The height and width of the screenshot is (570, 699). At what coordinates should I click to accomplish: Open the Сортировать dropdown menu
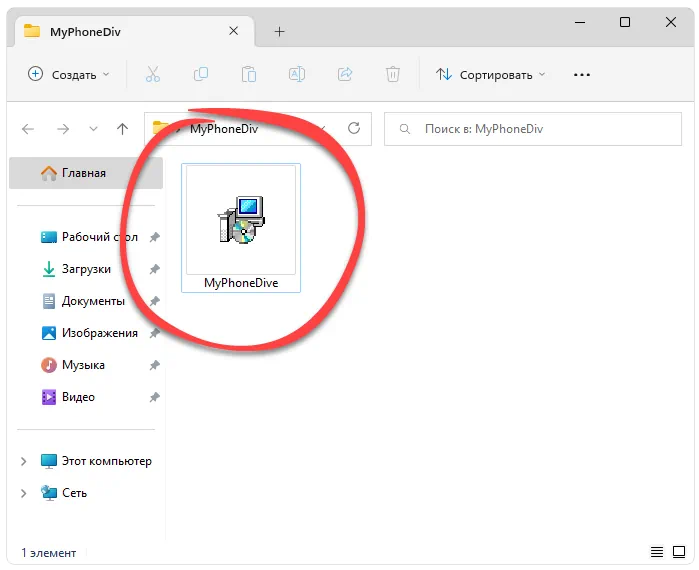[x=490, y=74]
